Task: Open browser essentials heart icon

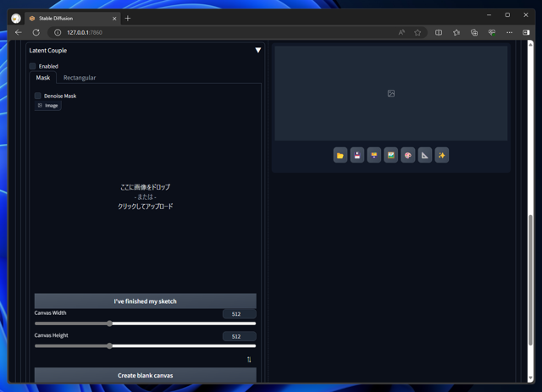Action: (491, 32)
